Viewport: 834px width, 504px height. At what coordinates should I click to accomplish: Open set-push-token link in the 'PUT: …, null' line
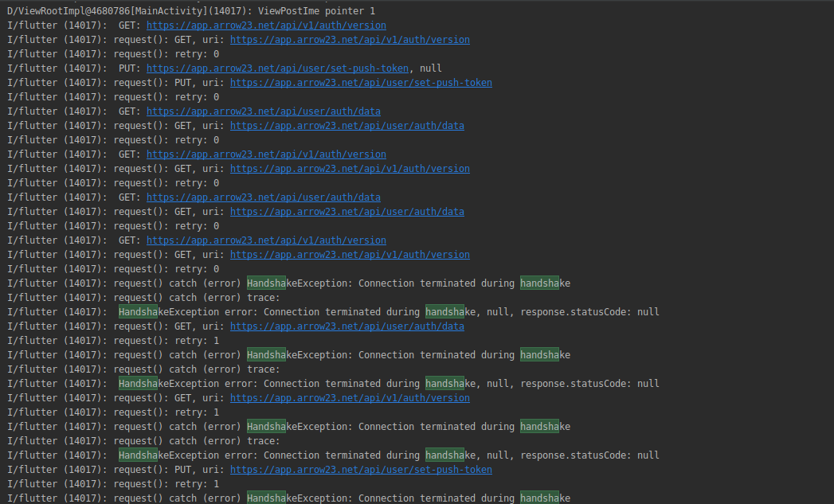(278, 68)
